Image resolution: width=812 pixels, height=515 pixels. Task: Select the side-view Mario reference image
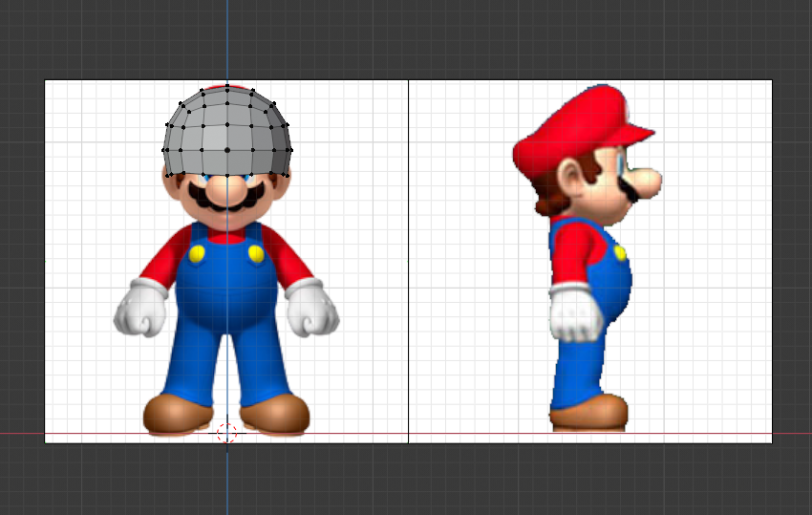pyautogui.click(x=590, y=261)
